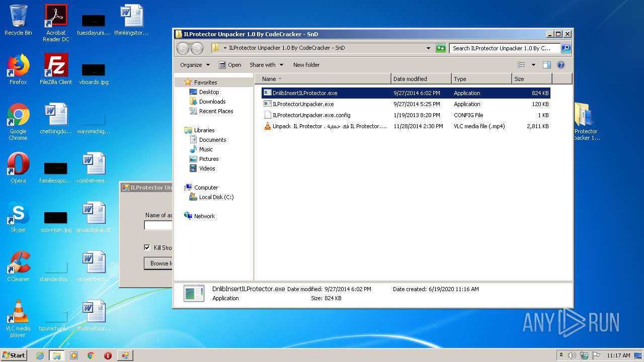This screenshot has width=644, height=362.
Task: Switch to ILProtector Unpacker taskbar item
Action: coord(125,355)
